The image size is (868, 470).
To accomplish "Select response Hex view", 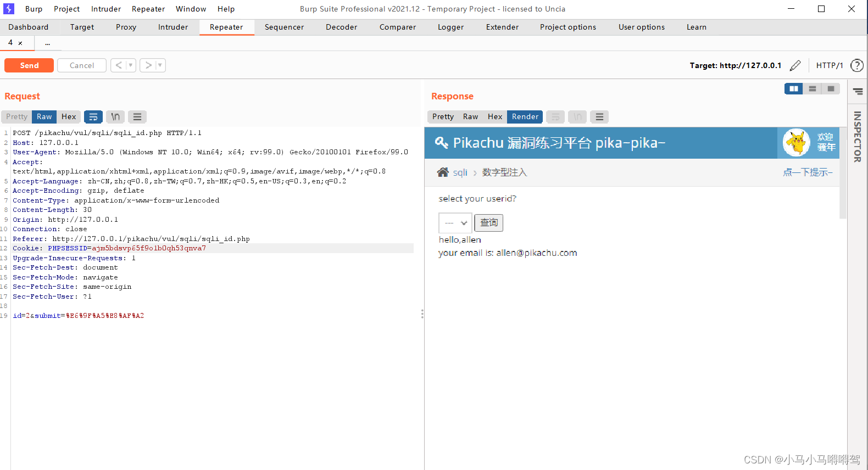I will [x=495, y=117].
